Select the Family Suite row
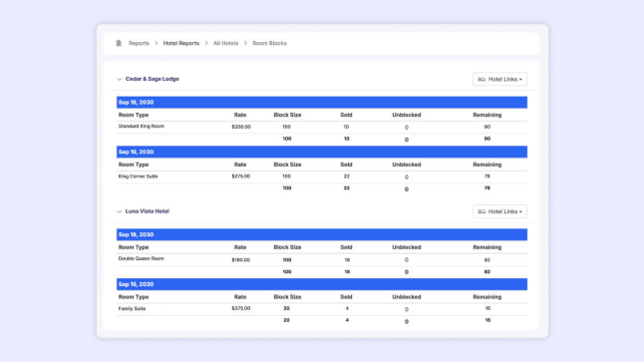 click(322, 309)
